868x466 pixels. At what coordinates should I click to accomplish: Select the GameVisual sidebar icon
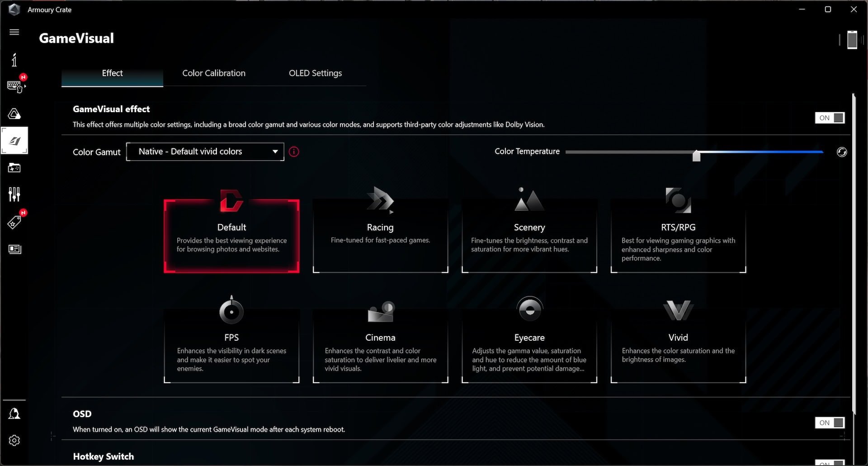14,141
